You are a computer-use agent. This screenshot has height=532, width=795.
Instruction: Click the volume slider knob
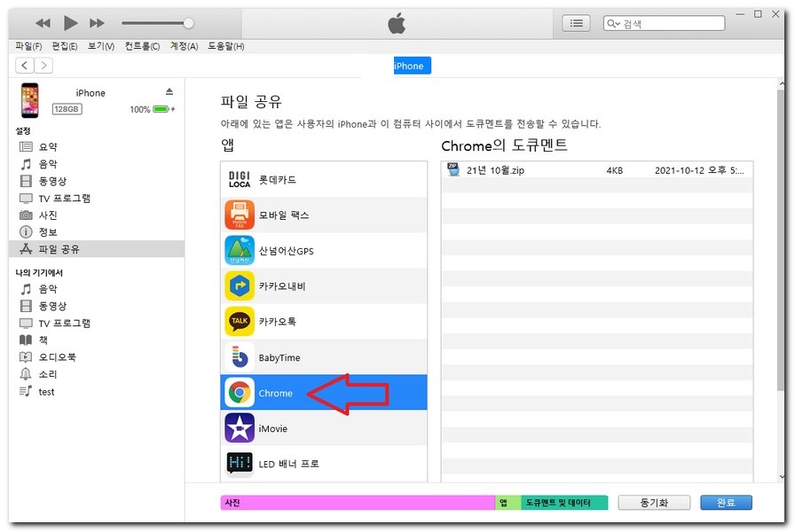[188, 23]
